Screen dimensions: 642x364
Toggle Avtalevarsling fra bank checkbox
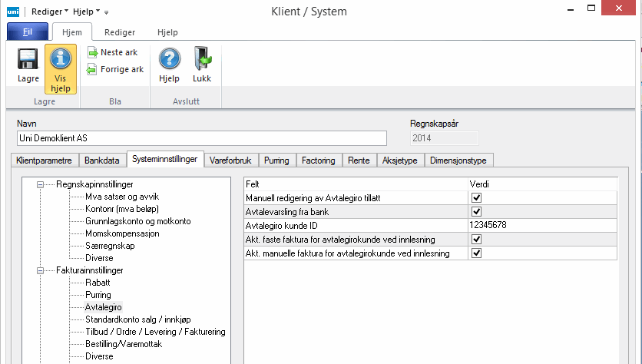coord(476,212)
